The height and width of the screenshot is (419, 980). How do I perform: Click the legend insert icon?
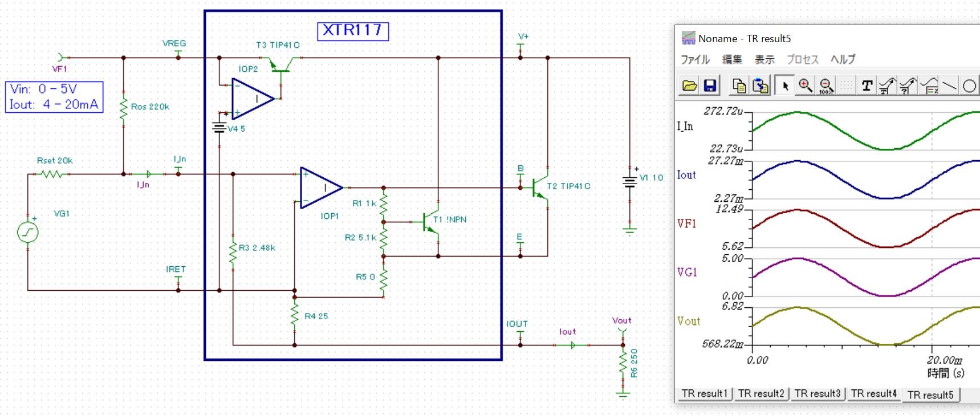pyautogui.click(x=929, y=86)
